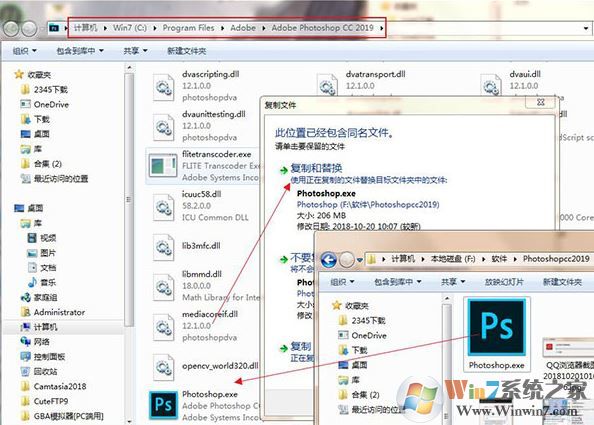The image size is (594, 425).
Task: Click 新建文件夹 in Program Files window
Action: click(186, 51)
